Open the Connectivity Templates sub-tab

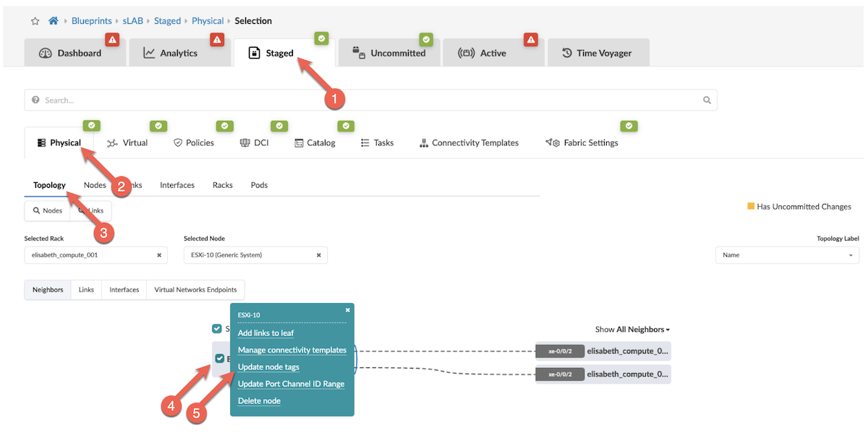(469, 142)
